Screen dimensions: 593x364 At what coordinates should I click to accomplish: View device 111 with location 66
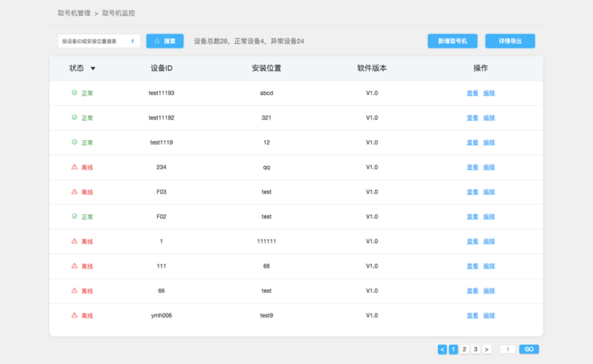point(472,266)
